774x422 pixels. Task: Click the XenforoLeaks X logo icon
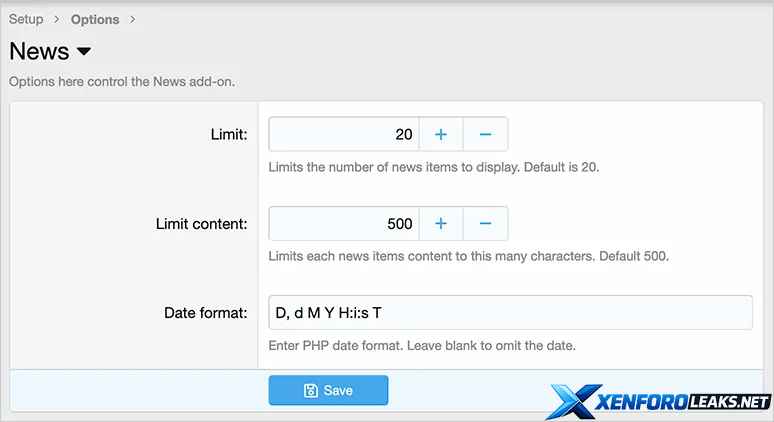point(574,400)
